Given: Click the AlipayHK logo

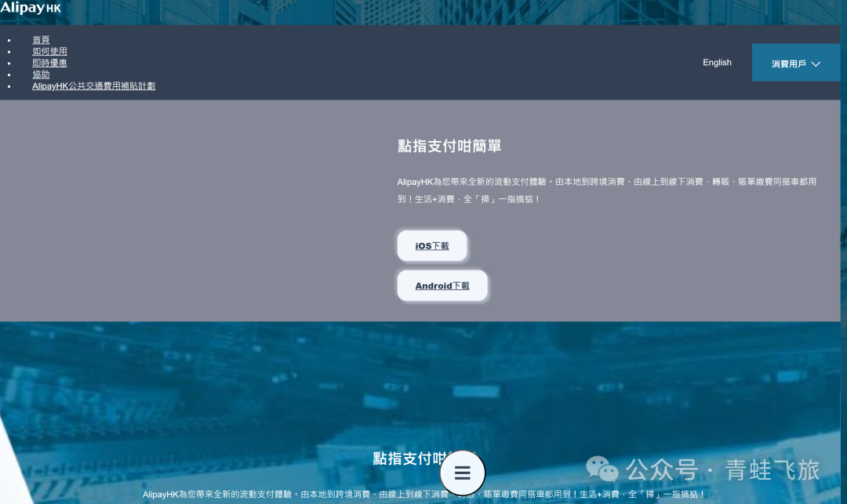Looking at the screenshot, I should [x=31, y=8].
